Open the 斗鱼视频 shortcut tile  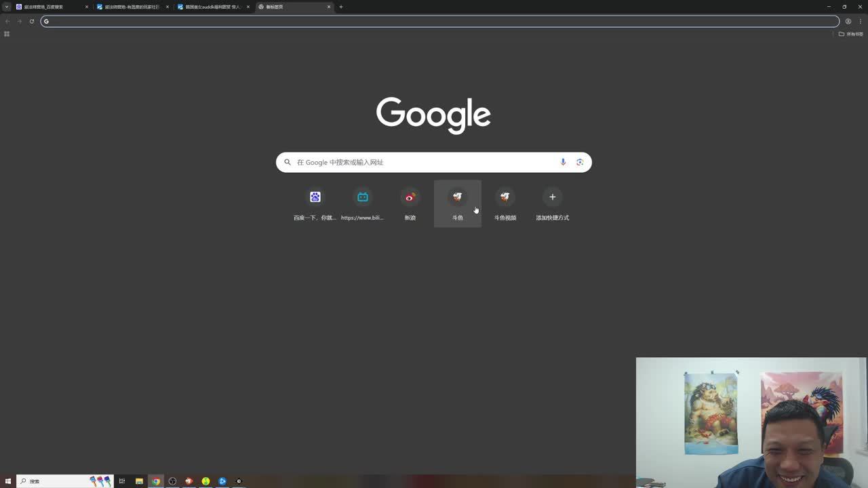[505, 203]
